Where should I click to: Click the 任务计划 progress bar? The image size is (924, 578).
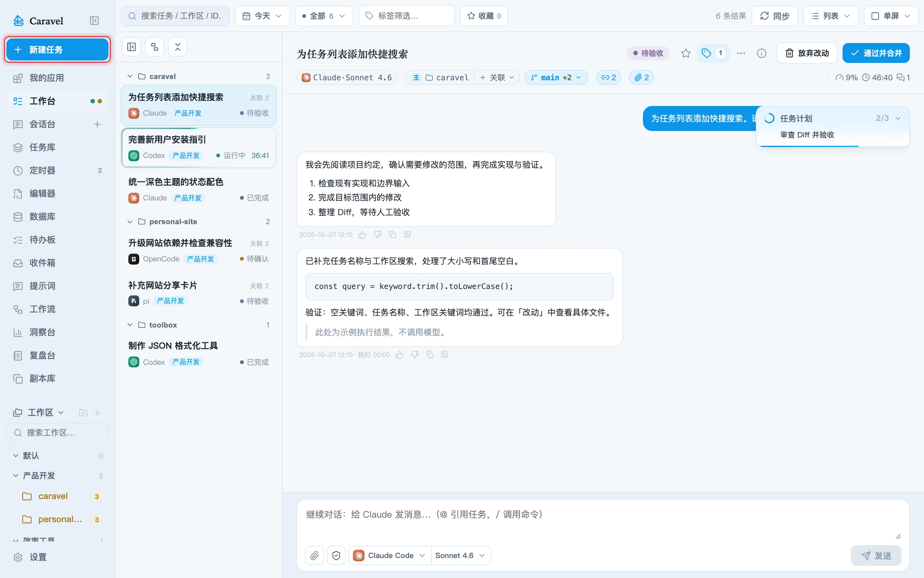pos(832,146)
